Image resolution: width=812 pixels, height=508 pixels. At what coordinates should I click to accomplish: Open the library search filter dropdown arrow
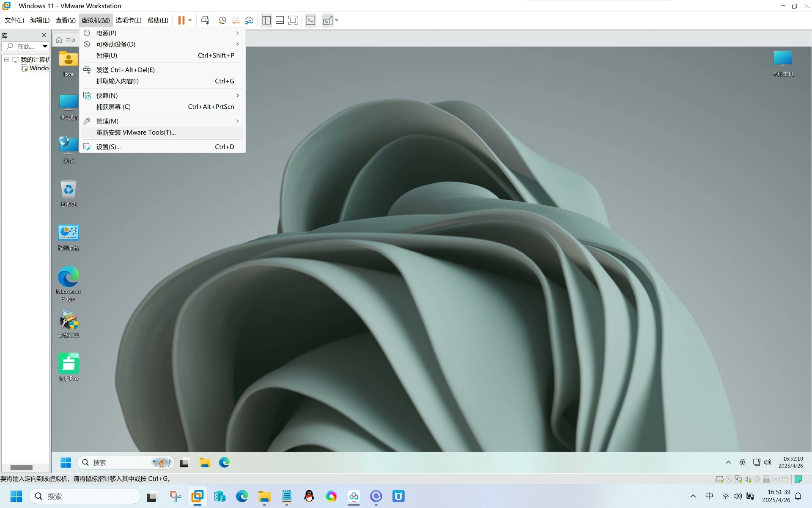(44, 47)
